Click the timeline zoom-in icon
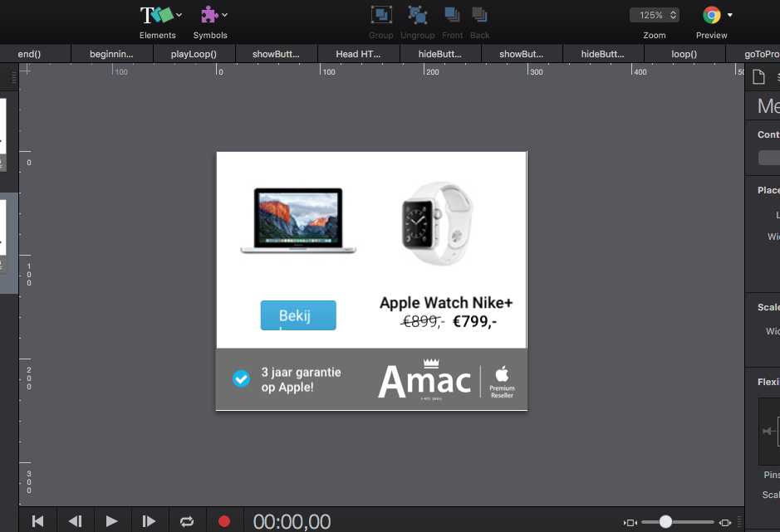Image resolution: width=780 pixels, height=532 pixels. coord(725,522)
